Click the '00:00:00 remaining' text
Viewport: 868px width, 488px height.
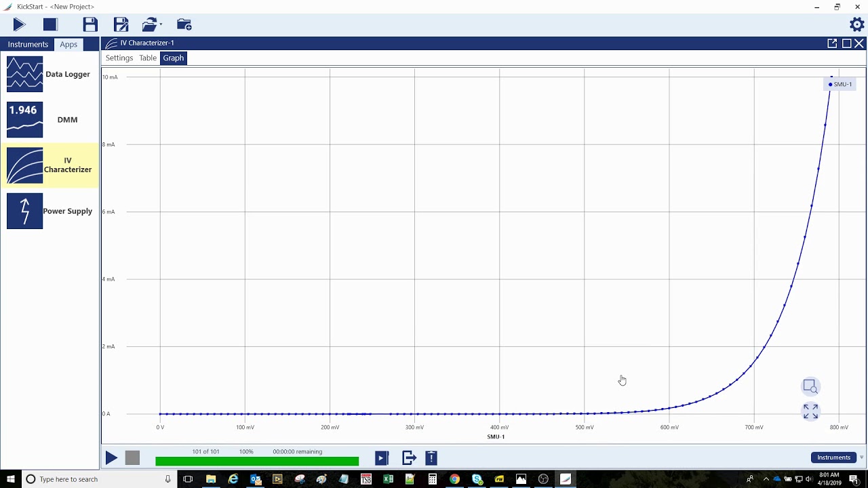298,451
